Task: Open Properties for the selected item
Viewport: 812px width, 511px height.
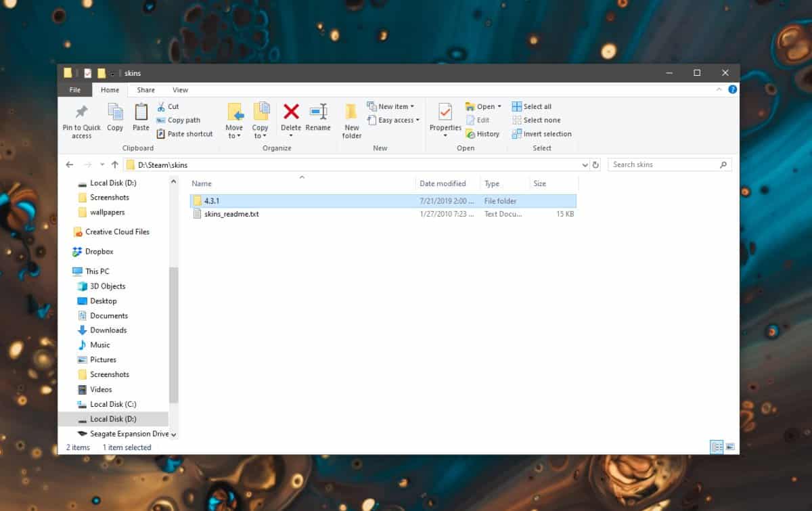Action: click(445, 116)
